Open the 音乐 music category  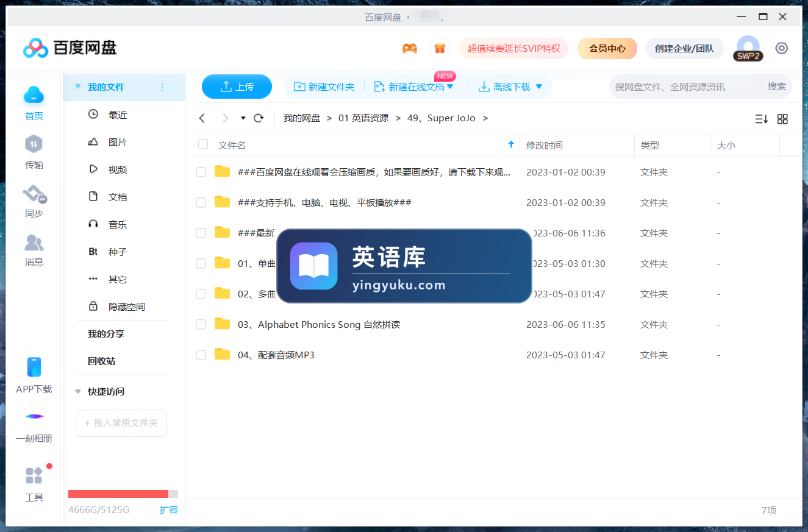(118, 224)
